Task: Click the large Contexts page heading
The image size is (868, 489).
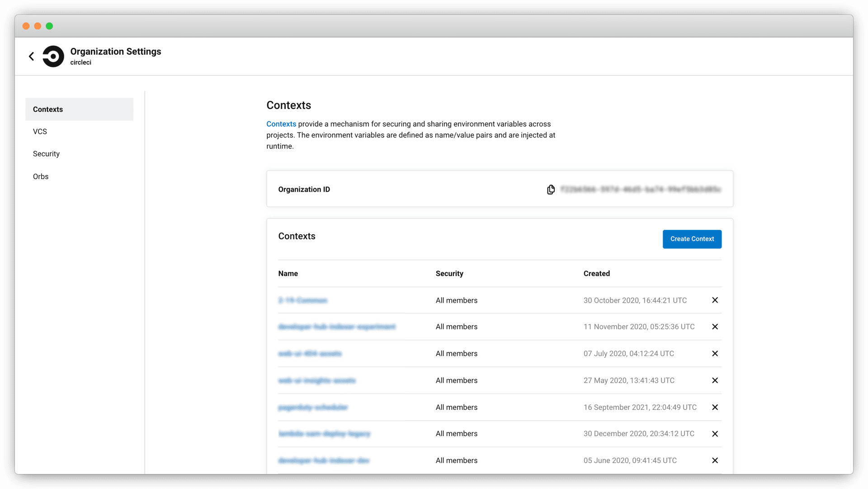Action: [288, 105]
